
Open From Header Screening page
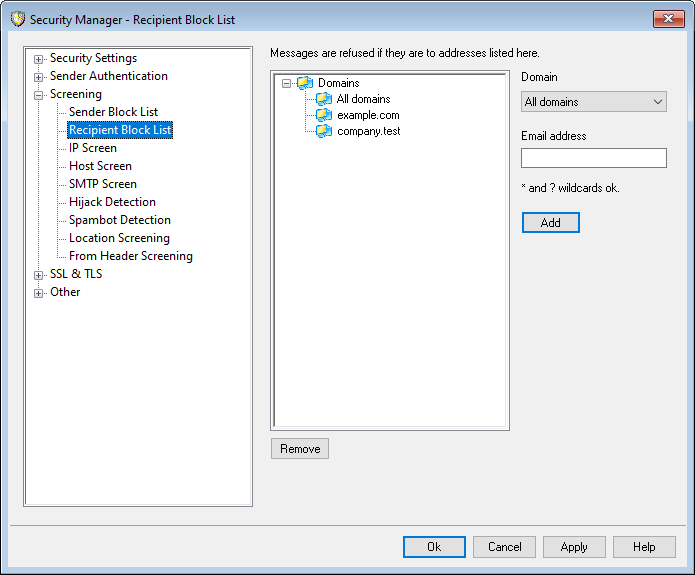(130, 256)
